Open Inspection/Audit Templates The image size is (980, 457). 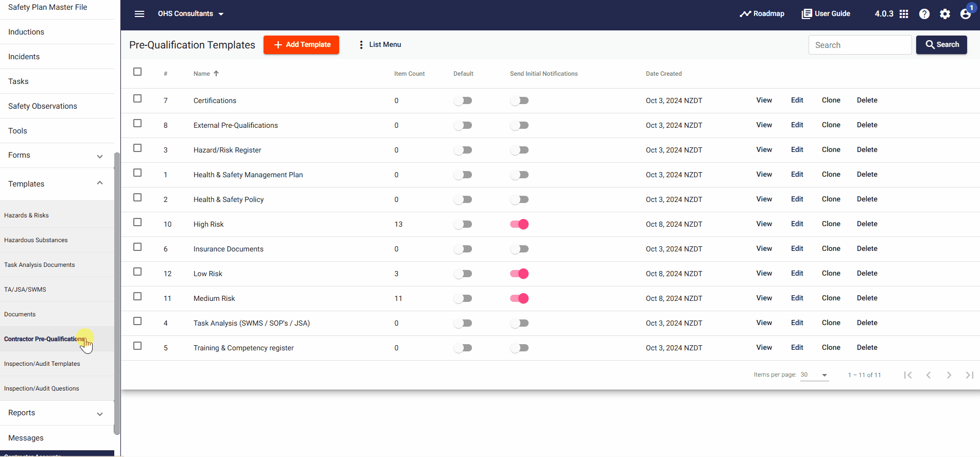(x=57, y=364)
